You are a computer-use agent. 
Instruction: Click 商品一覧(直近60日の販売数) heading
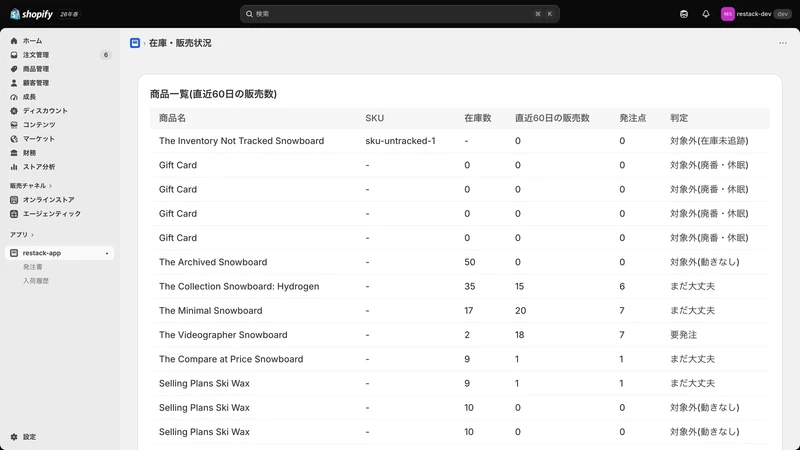tap(213, 94)
